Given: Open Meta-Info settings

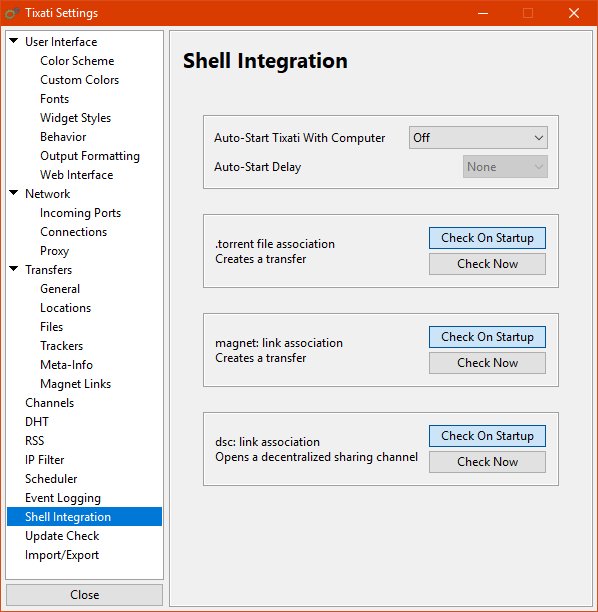Looking at the screenshot, I should (x=66, y=365).
